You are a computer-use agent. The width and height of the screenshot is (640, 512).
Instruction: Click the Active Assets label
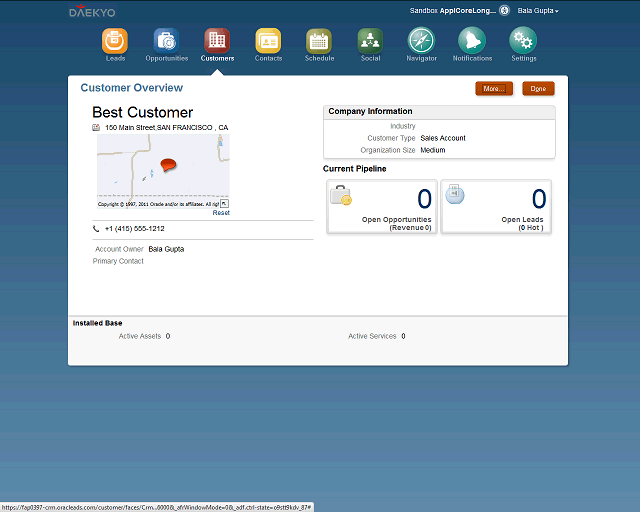point(140,336)
